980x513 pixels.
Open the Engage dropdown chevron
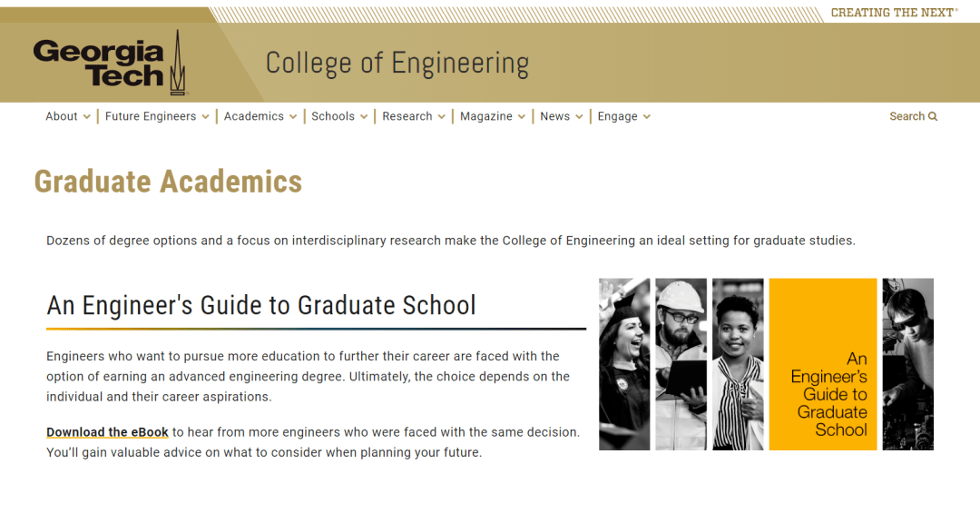[x=646, y=117]
